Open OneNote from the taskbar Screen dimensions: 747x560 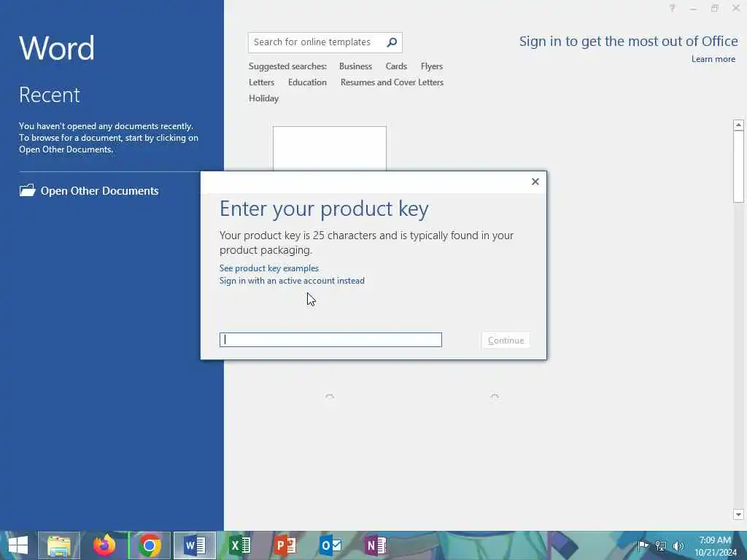[376, 545]
